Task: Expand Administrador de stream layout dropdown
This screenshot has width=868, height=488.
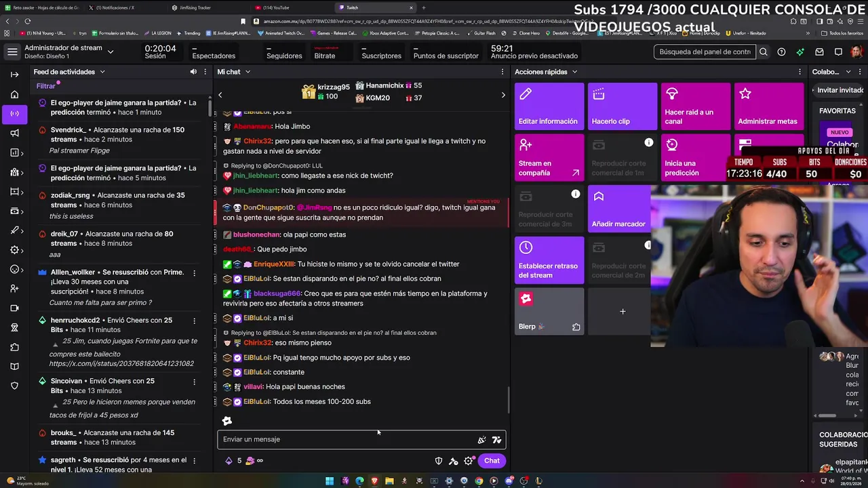Action: [111, 52]
